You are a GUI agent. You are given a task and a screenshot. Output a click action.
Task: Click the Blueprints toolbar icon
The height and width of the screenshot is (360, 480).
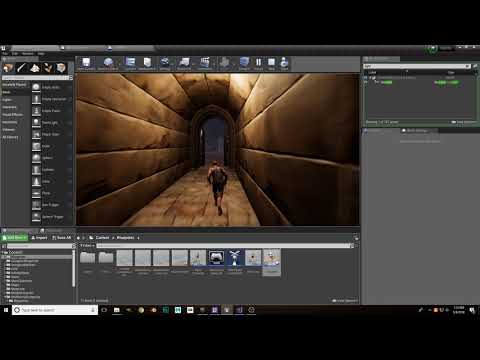184,64
